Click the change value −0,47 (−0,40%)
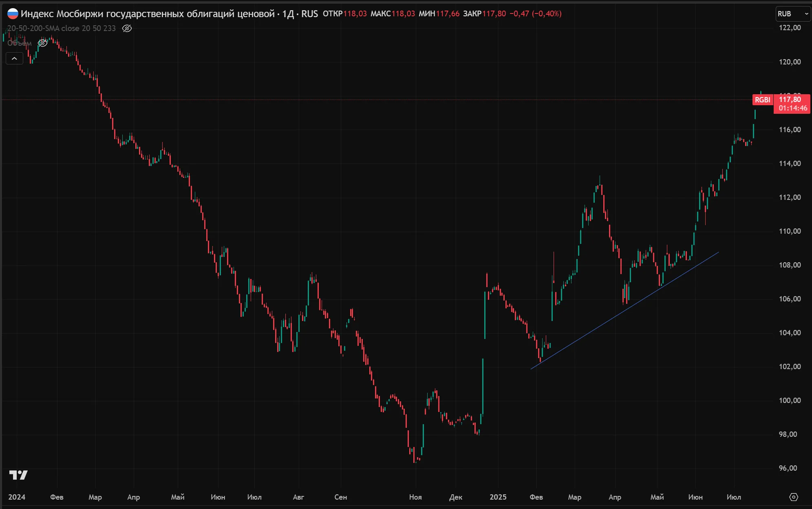Viewport: 812px width, 509px height. click(x=536, y=14)
